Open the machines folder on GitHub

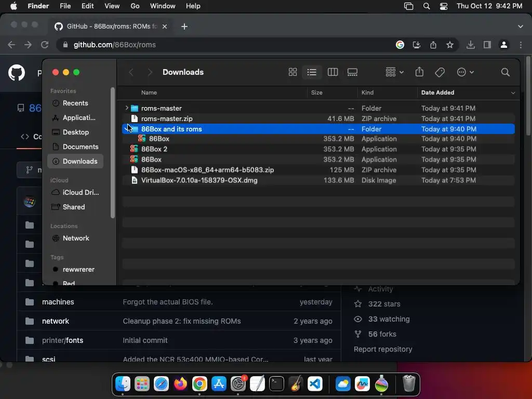pos(58,302)
